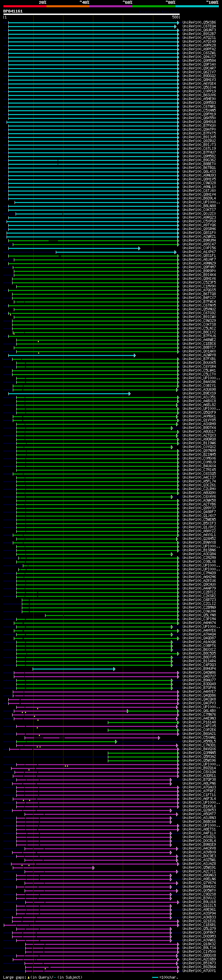
Task: Open hit UniRef100_Q18K32
Action: coord(199,943)
